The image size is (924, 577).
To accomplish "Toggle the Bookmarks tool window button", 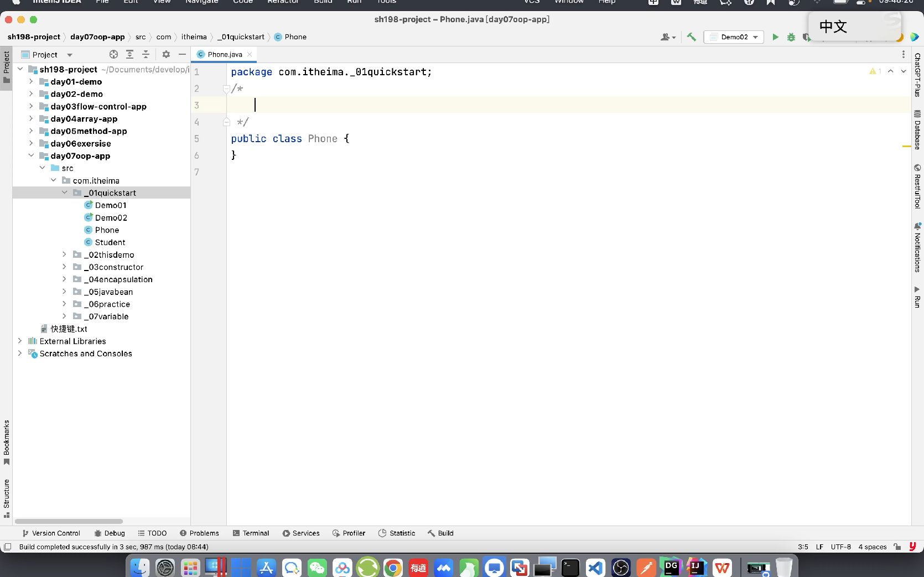I will click(6, 443).
